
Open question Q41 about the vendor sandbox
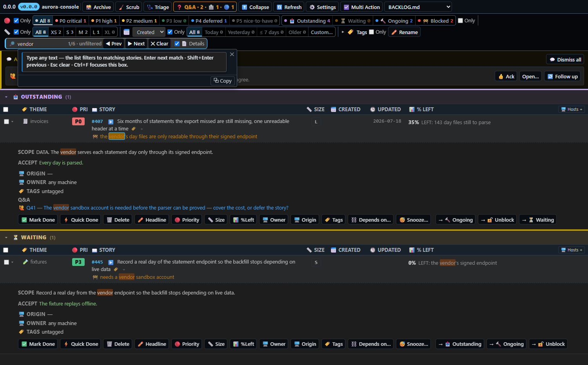[x=157, y=208]
